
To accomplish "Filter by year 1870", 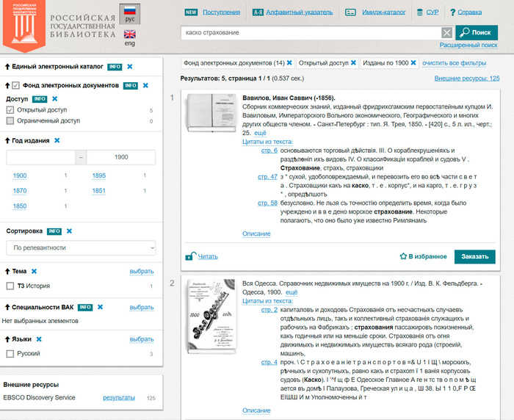I will pyautogui.click(x=20, y=191).
